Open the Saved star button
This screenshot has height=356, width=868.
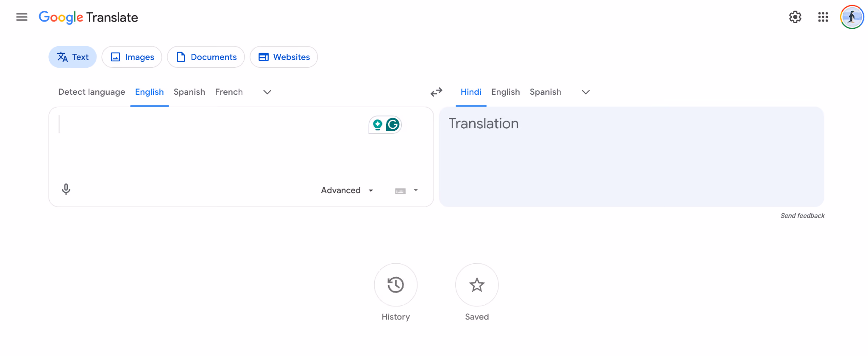point(477,285)
